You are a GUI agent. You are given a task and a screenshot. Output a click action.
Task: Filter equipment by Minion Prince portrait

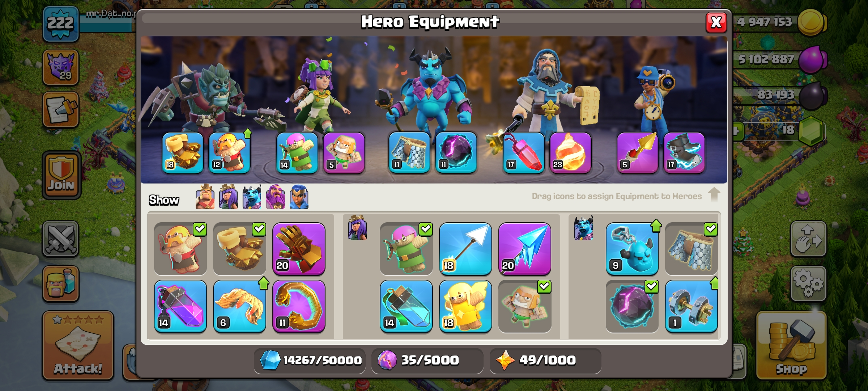(252, 197)
